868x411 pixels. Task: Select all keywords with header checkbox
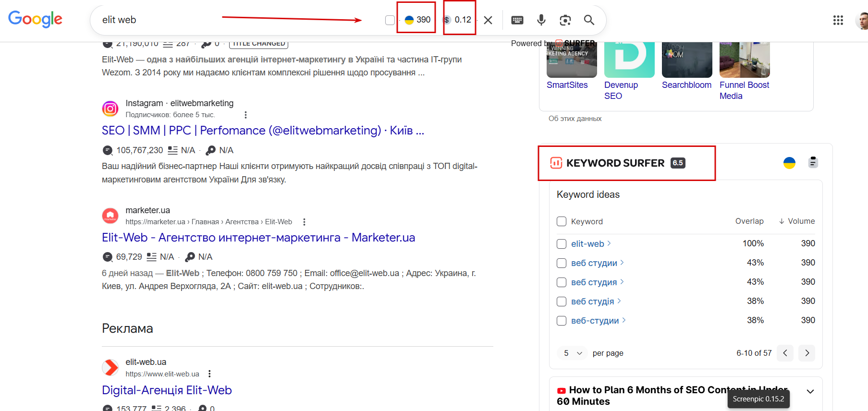point(561,221)
